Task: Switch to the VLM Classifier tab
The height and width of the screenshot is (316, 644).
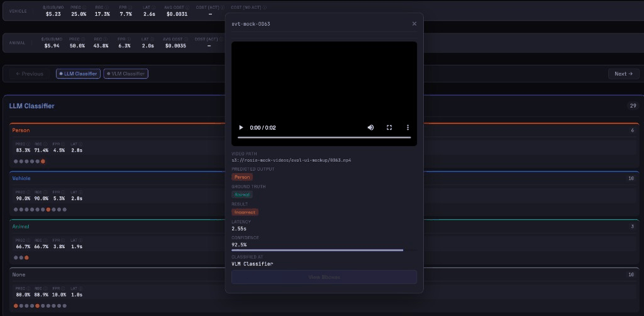Action: pyautogui.click(x=126, y=74)
